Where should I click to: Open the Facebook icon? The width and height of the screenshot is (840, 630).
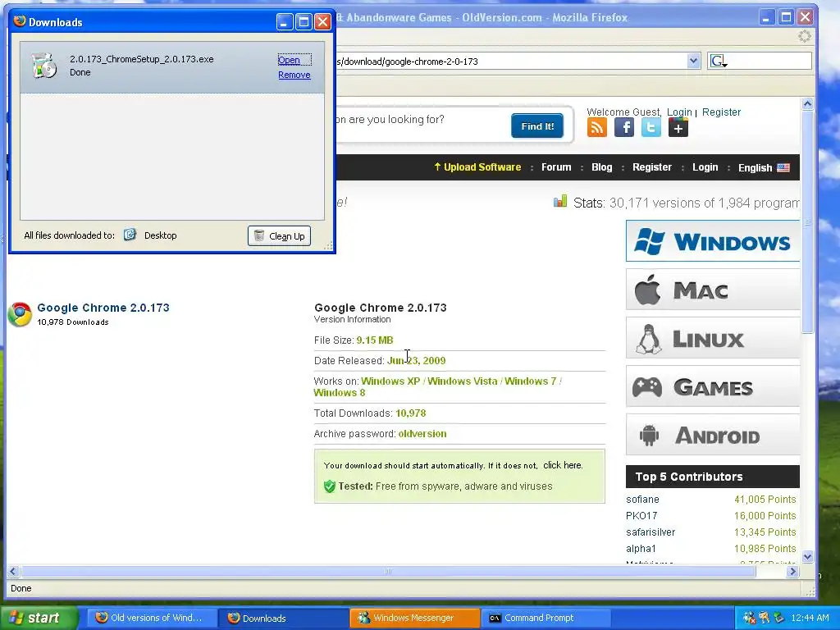pos(624,127)
